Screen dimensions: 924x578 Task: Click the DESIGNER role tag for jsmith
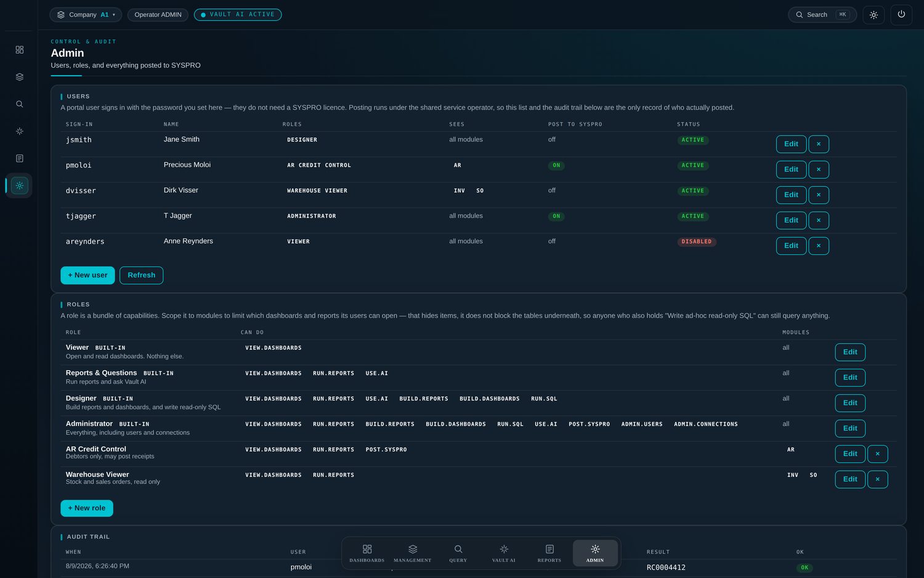302,140
